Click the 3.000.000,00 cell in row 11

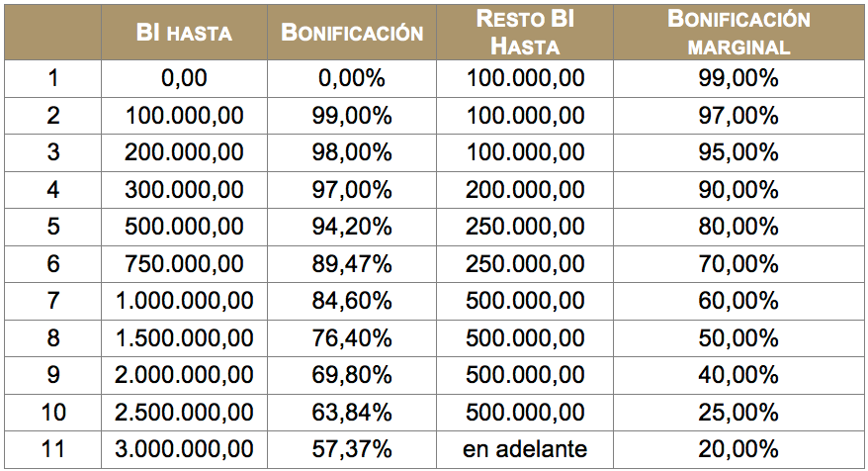pos(184,449)
